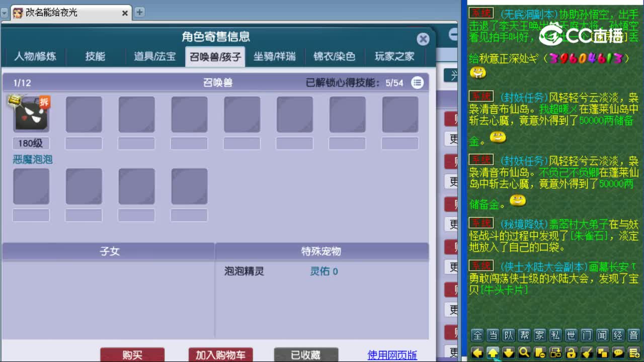The height and width of the screenshot is (362, 644).
Task: Click the player ID 39604613 in chat
Action: click(x=586, y=58)
